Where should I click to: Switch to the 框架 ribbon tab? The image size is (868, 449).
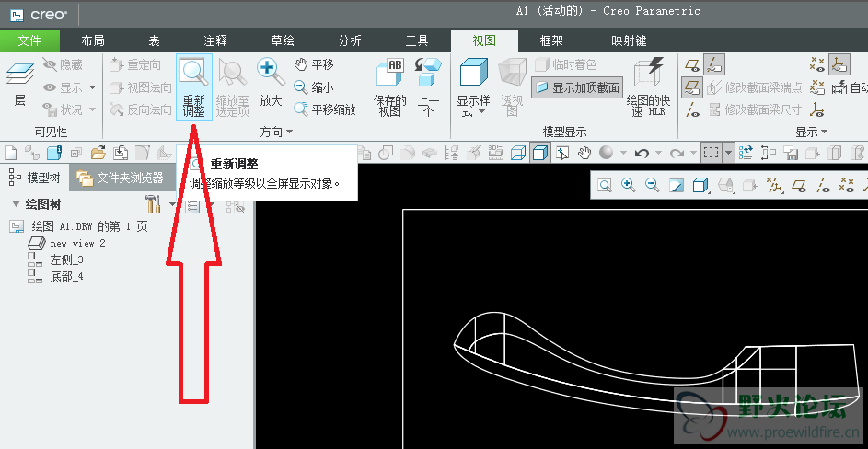click(x=551, y=40)
